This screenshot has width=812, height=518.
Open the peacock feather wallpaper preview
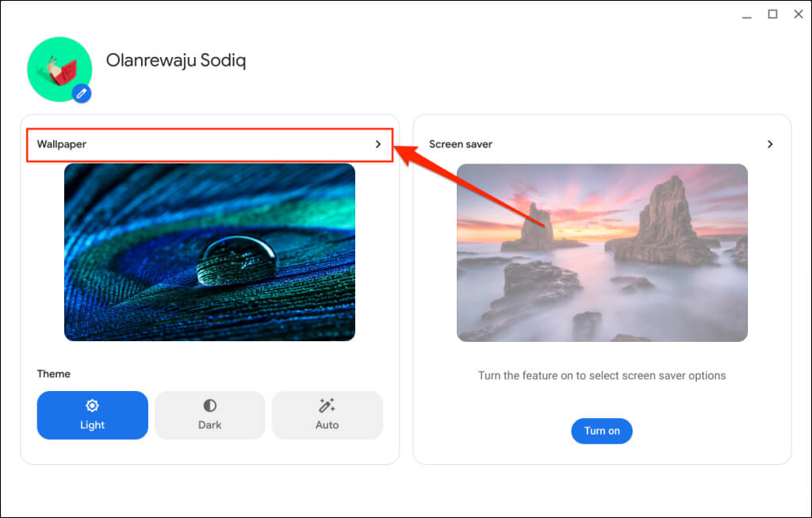(x=209, y=252)
